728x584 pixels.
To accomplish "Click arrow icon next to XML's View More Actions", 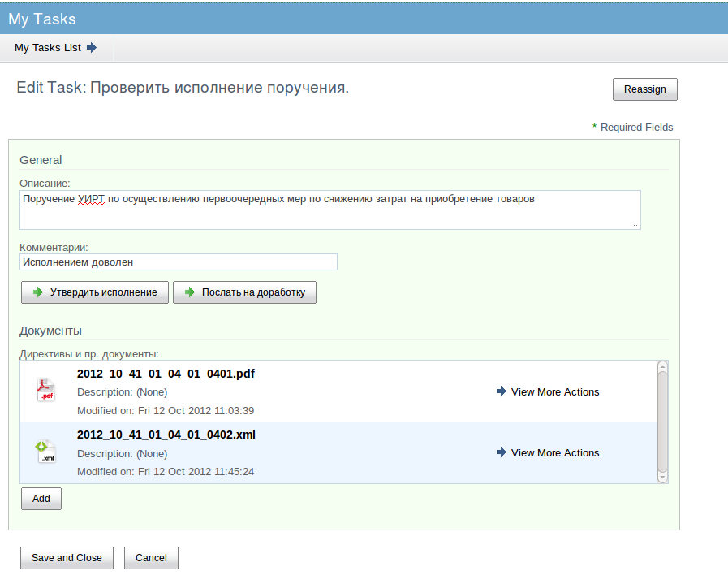I will pyautogui.click(x=501, y=452).
